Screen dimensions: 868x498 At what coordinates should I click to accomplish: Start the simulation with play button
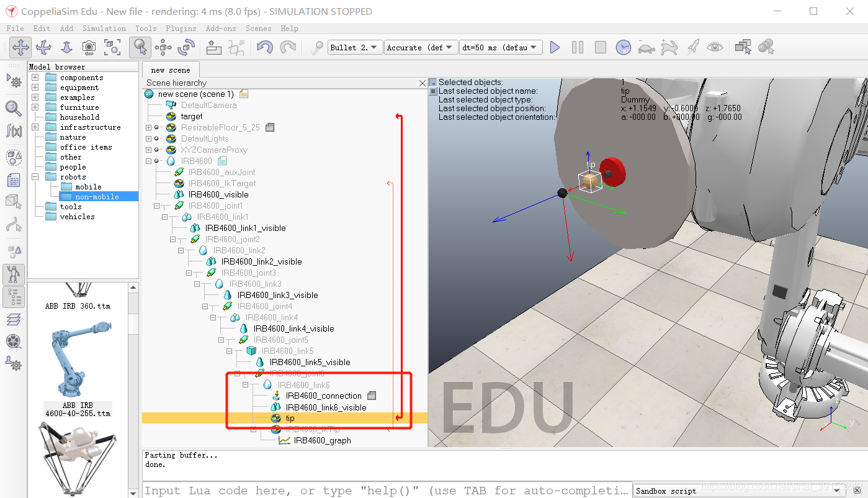click(x=555, y=47)
